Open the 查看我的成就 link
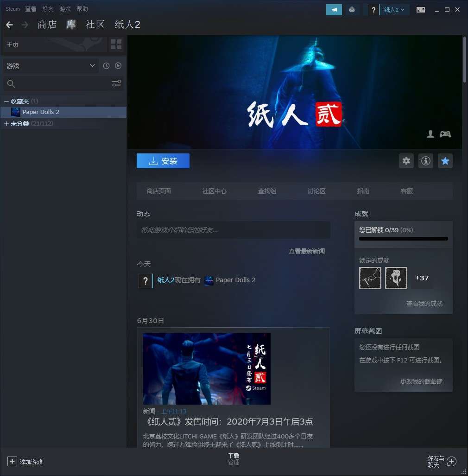 (424, 304)
